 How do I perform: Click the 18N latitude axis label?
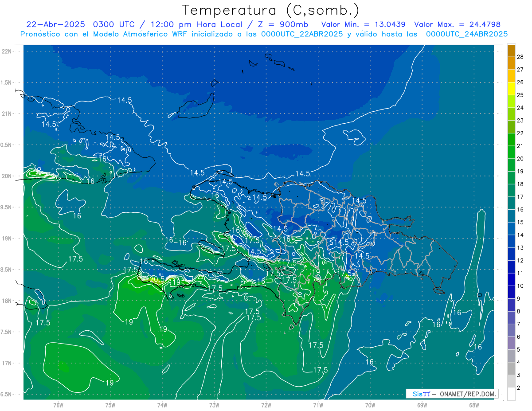pos(8,301)
